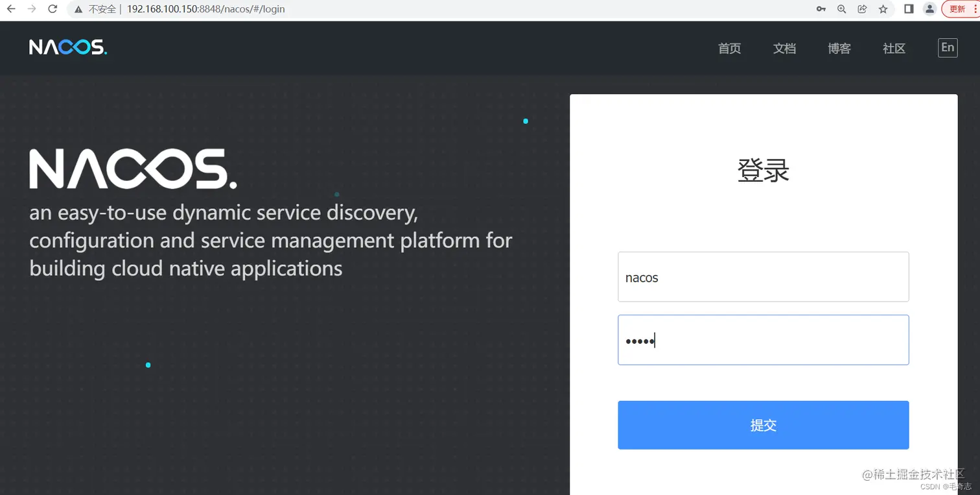Toggle the browser side panel icon
Screen dimensions: 980x495
pos(909,9)
